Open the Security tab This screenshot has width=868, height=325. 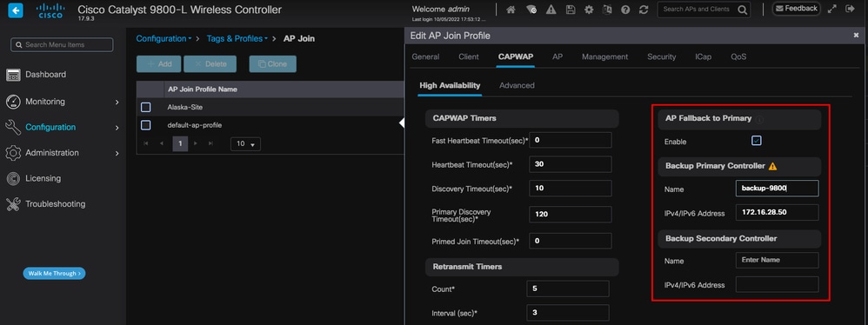pyautogui.click(x=662, y=56)
